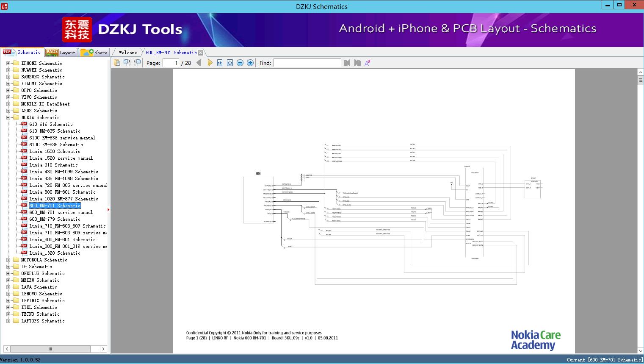644x364 pixels.
Task: Switch to the Share tab
Action: click(94, 53)
